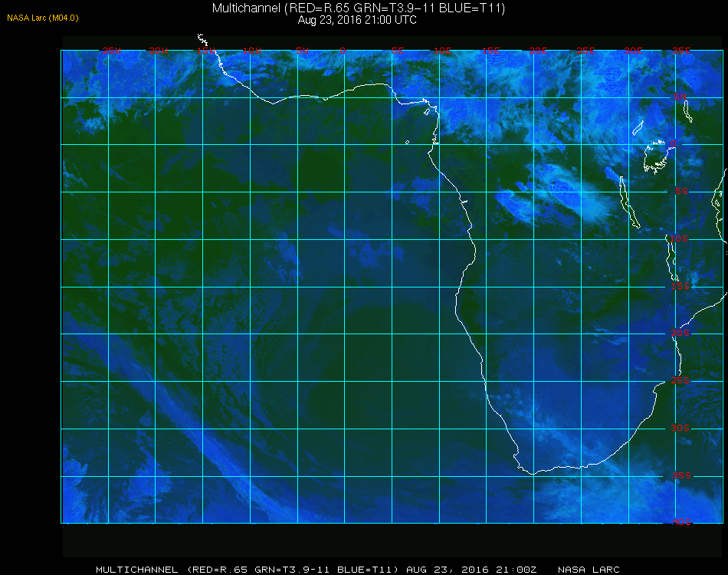Image resolution: width=728 pixels, height=575 pixels.
Task: Click the 10W longitude label
Action: tap(252, 51)
